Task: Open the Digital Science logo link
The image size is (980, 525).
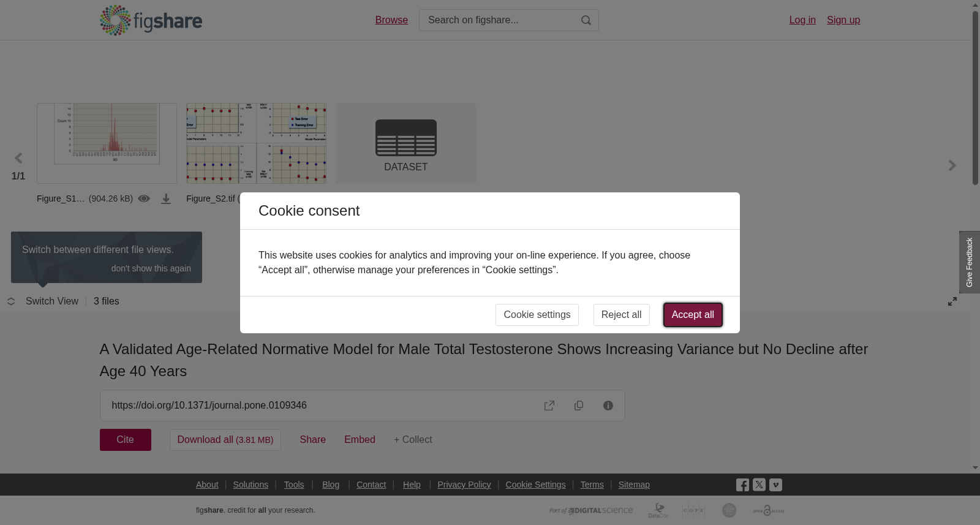Action: tap(591, 510)
